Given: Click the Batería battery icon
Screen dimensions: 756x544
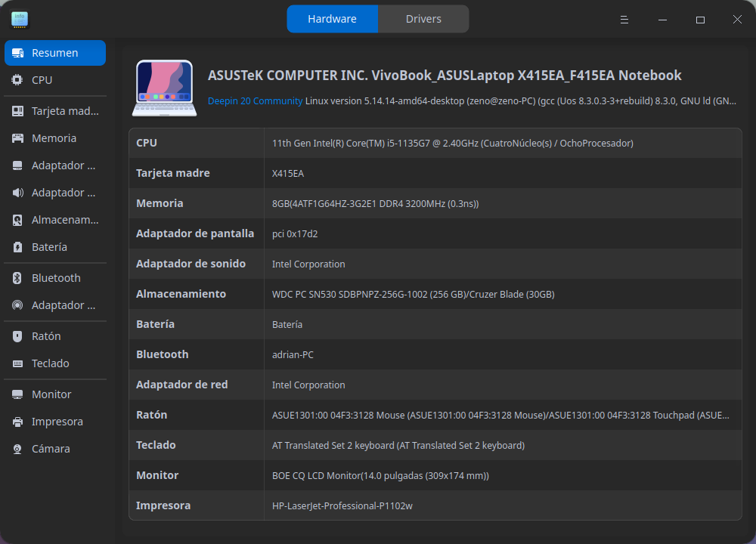Looking at the screenshot, I should click(x=17, y=247).
